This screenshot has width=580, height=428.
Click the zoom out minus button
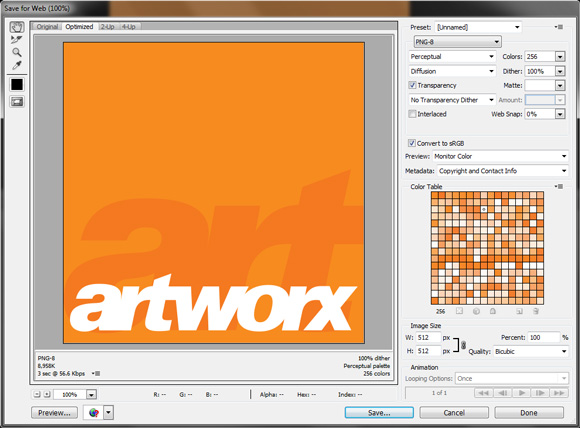click(37, 394)
